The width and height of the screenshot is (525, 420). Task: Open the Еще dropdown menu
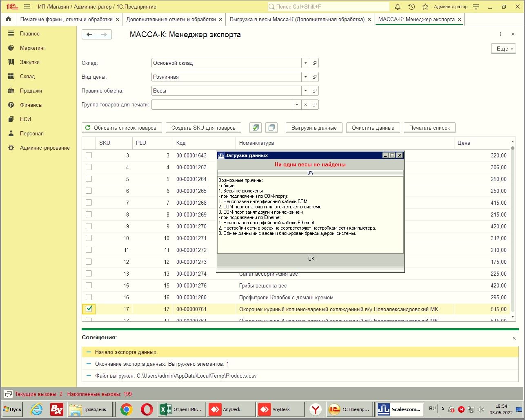click(504, 49)
